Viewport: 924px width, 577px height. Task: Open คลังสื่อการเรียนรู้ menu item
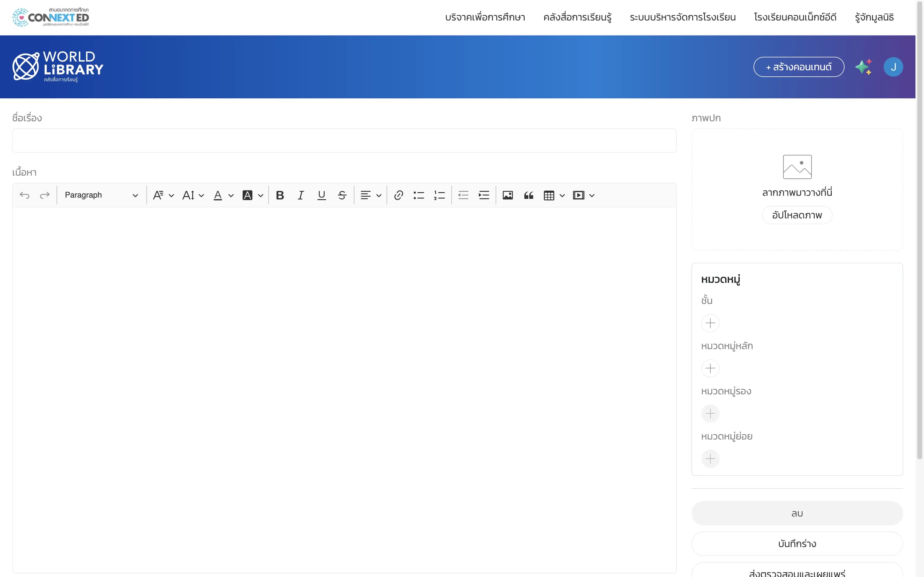(577, 17)
